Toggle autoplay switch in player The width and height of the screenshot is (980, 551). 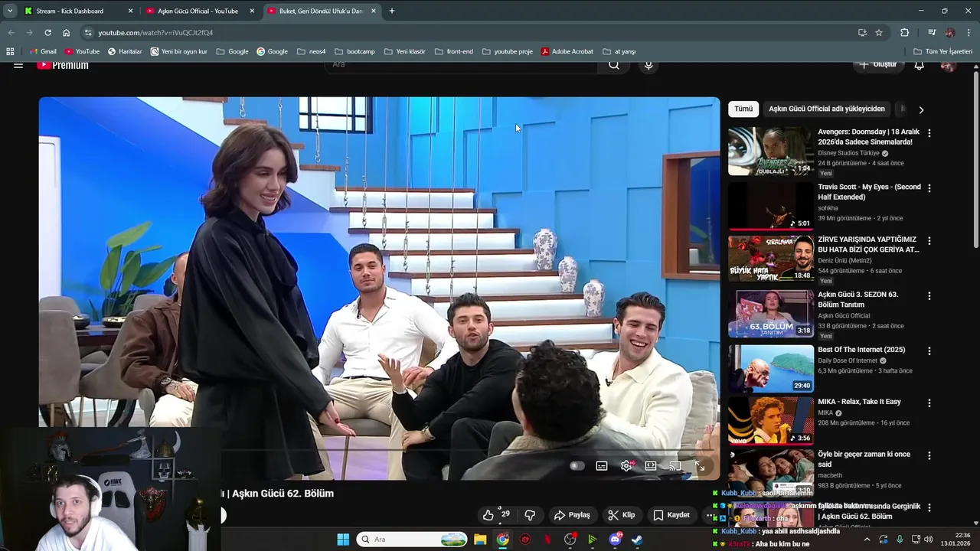coord(577,466)
